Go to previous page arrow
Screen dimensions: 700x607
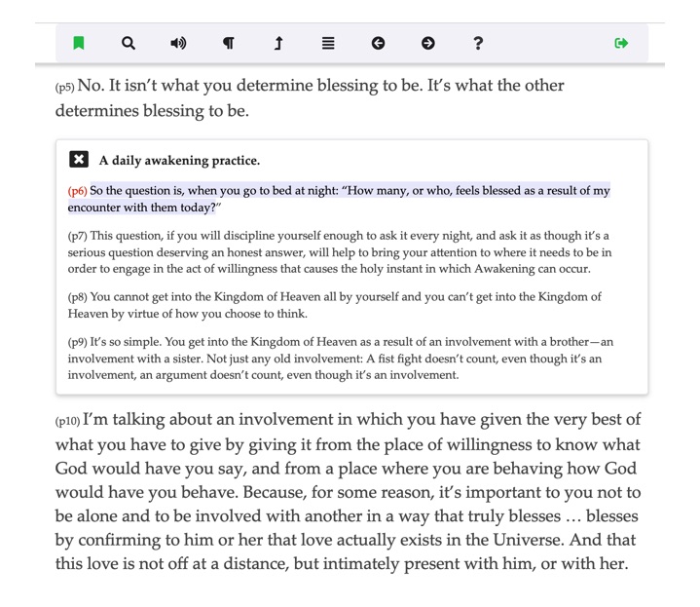pos(378,43)
